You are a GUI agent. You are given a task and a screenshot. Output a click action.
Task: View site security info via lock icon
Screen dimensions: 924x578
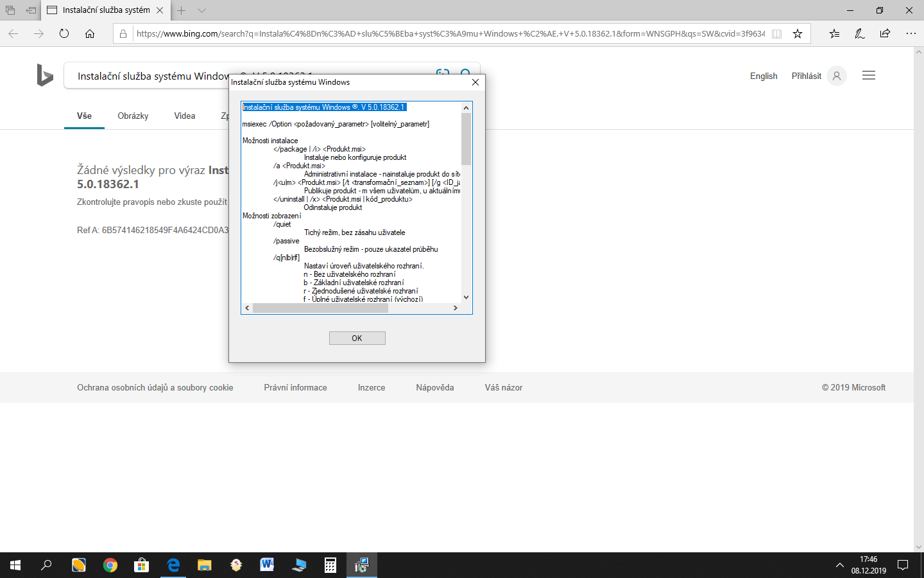(123, 33)
